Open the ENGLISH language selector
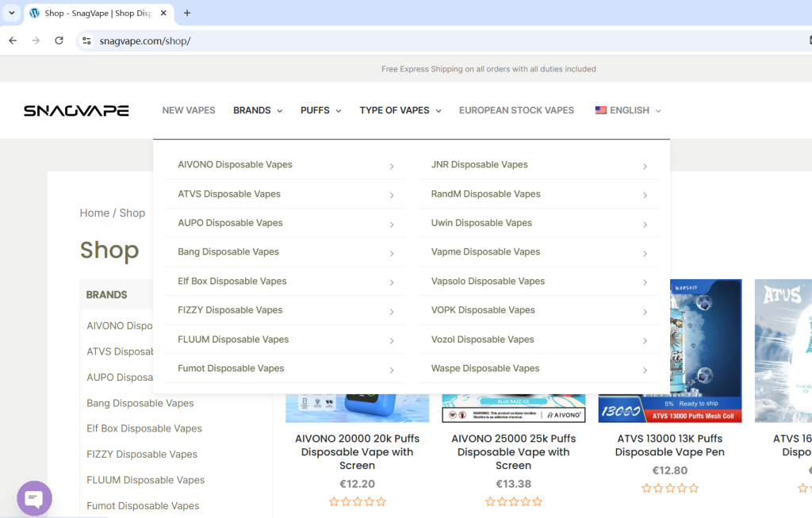812x518 pixels. [628, 110]
